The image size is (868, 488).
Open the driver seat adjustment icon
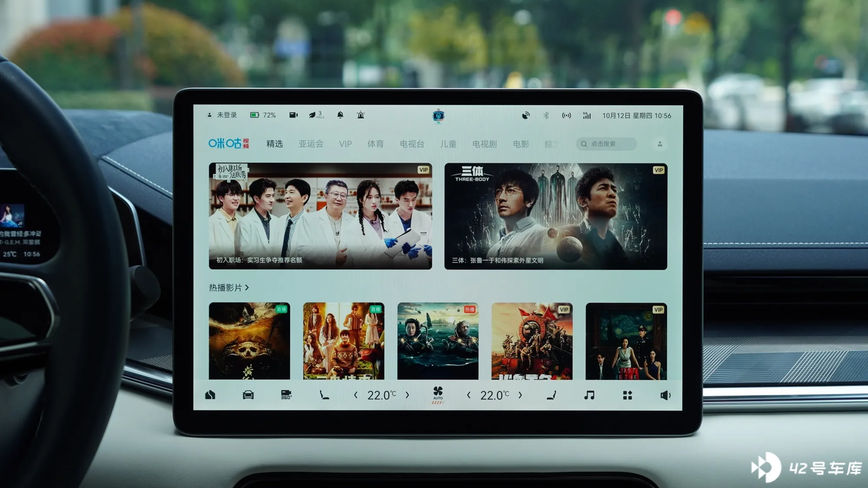324,395
